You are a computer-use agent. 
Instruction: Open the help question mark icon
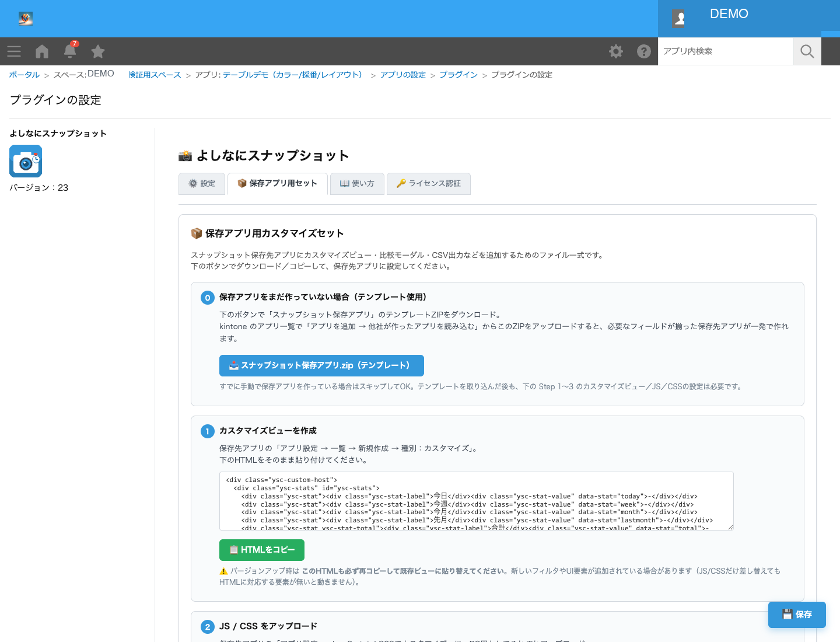644,51
